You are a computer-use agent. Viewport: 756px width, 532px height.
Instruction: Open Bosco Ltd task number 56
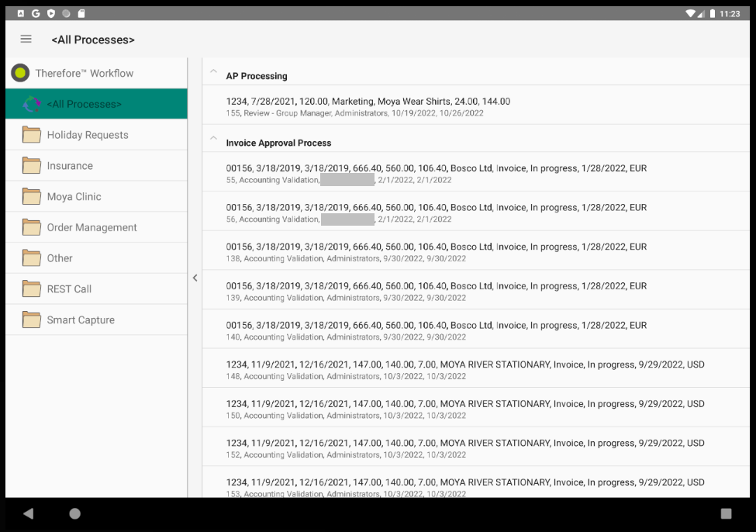click(x=476, y=212)
